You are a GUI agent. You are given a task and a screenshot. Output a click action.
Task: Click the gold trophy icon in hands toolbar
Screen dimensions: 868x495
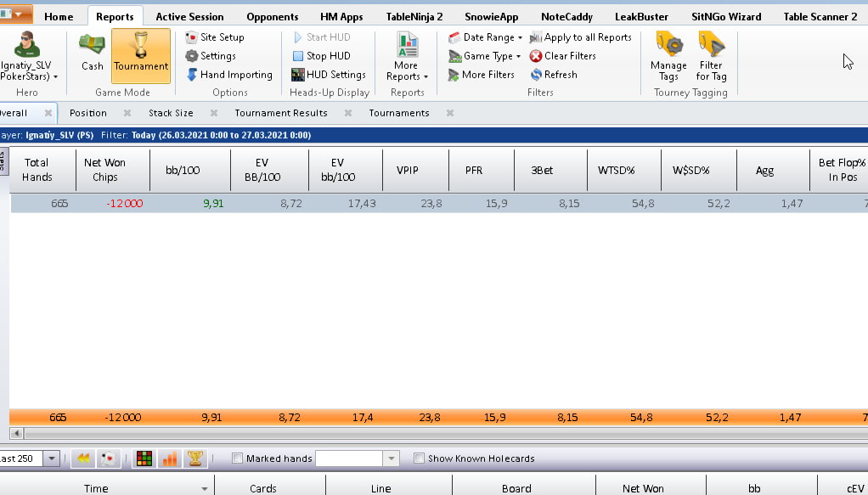point(194,458)
